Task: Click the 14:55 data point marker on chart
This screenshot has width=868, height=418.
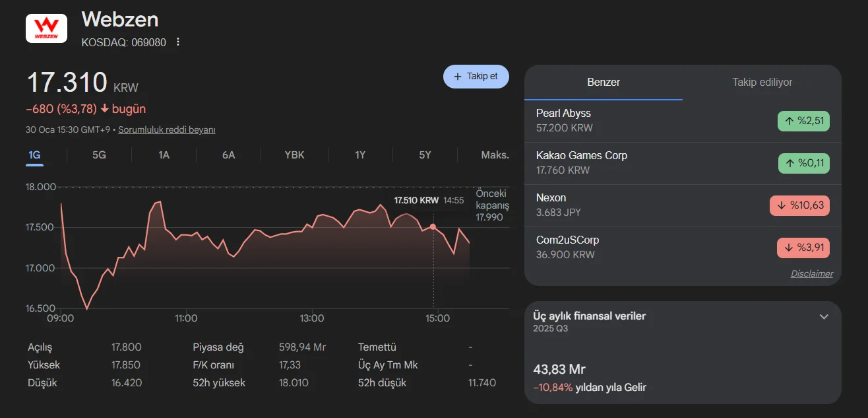Action: [x=433, y=226]
